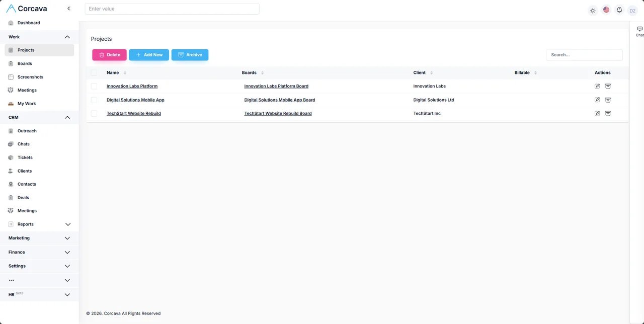Image resolution: width=644 pixels, height=324 pixels.
Task: Click the blue Archive button
Action: pos(190,55)
